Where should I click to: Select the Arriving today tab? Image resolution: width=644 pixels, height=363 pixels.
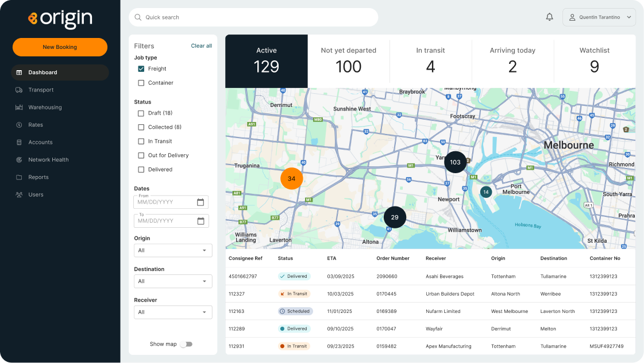coord(512,61)
